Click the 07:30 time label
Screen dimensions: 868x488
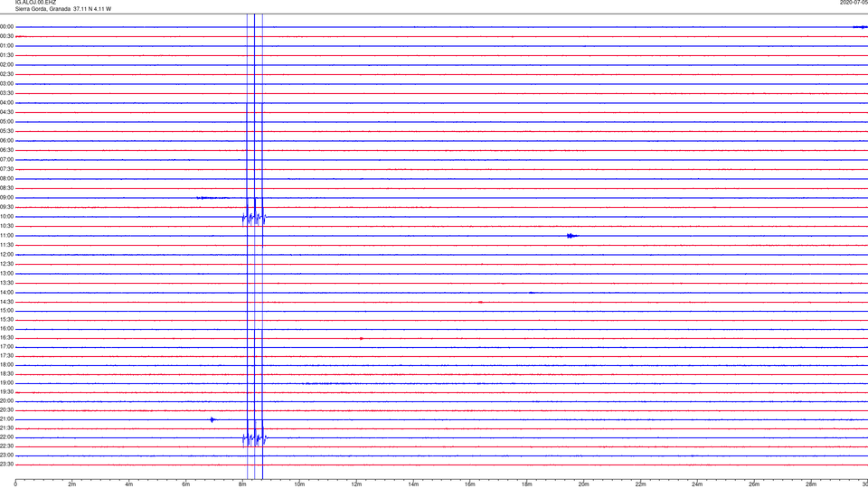tap(6, 169)
